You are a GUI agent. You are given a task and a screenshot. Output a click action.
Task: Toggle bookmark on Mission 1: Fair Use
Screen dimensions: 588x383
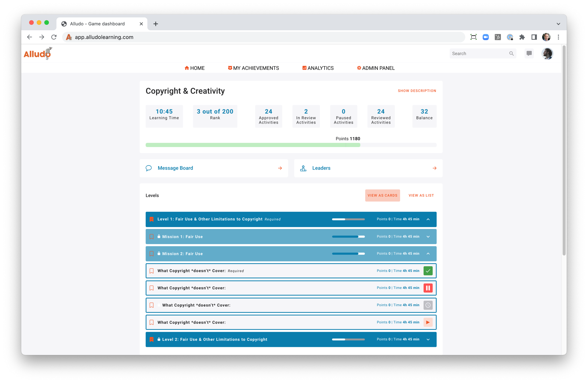click(151, 236)
